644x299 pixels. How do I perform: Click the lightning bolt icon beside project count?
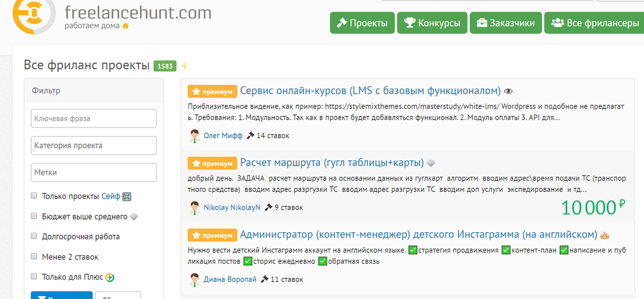[185, 66]
